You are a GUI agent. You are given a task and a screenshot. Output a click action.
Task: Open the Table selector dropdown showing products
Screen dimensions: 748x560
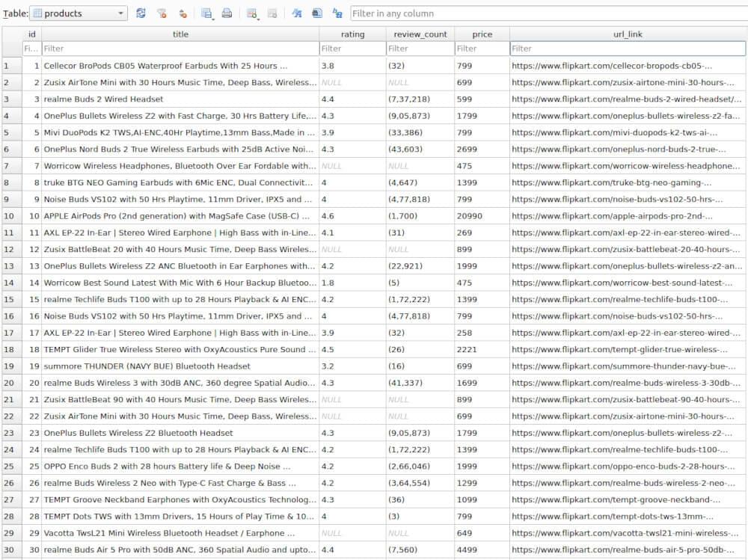79,13
